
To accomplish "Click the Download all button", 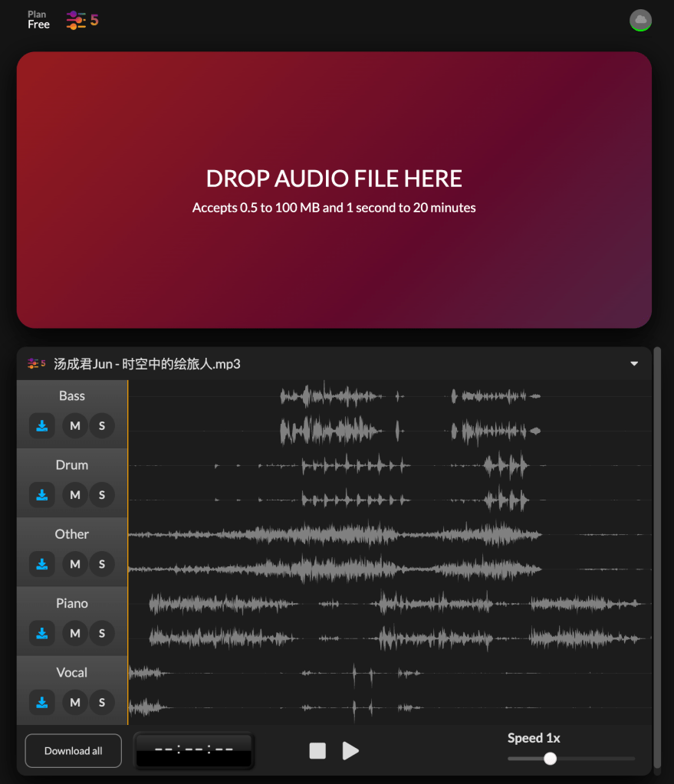I will (x=74, y=751).
